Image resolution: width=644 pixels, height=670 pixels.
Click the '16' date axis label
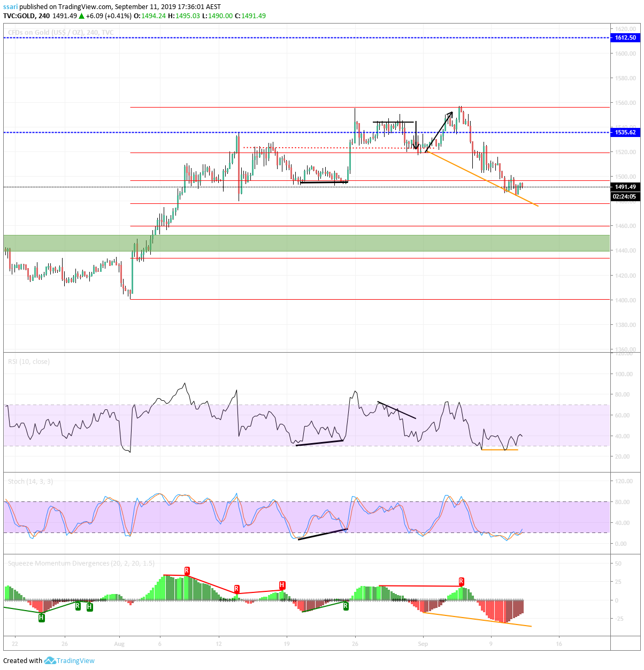pyautogui.click(x=559, y=644)
